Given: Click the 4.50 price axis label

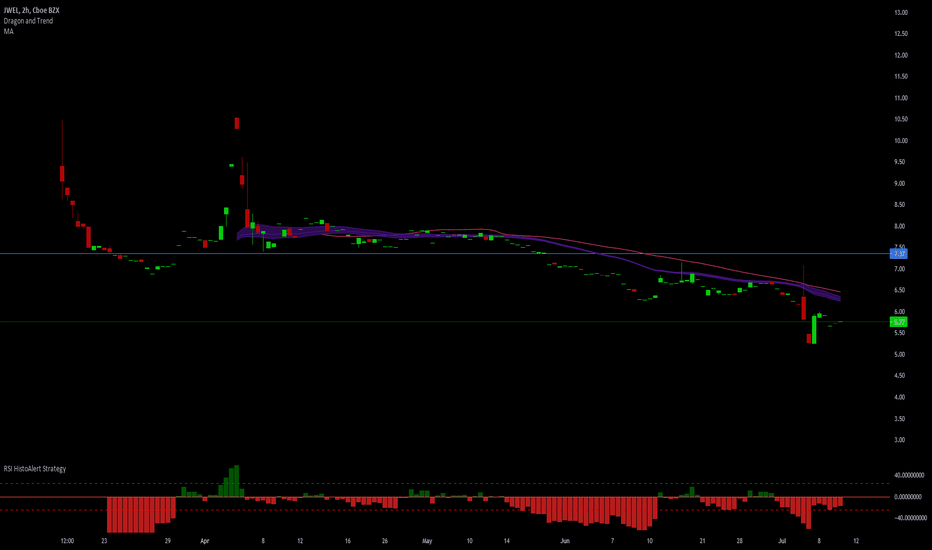Looking at the screenshot, I should (899, 376).
